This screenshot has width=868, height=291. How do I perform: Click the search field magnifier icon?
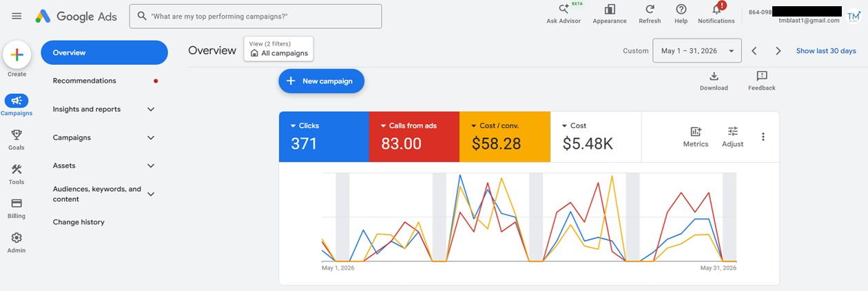pos(142,16)
